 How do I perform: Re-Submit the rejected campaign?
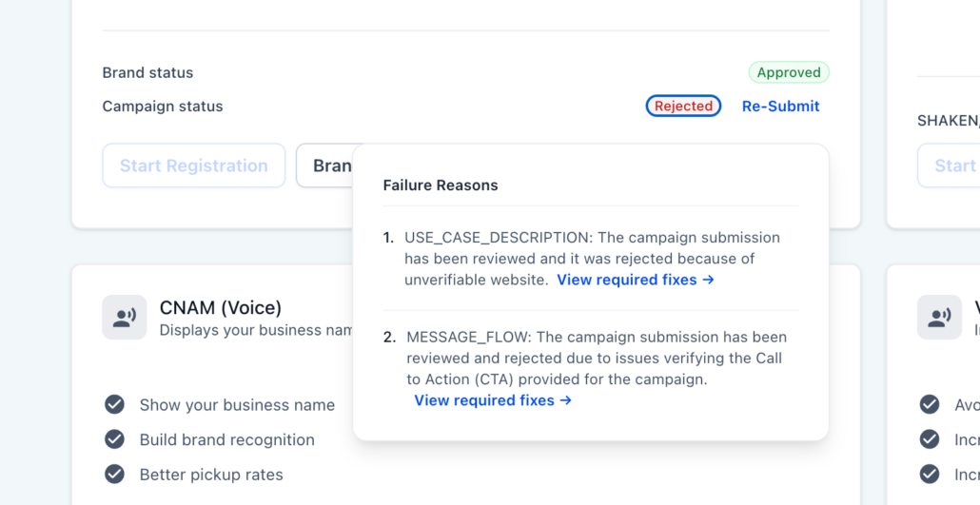[x=780, y=107]
